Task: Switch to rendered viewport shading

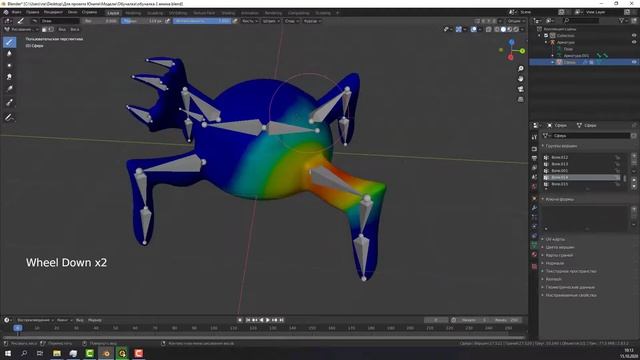Action: click(516, 29)
